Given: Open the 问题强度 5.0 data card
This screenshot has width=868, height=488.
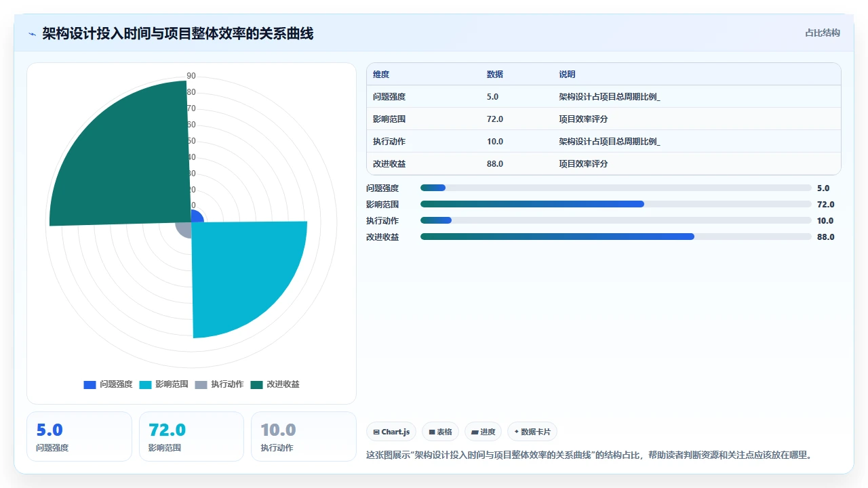Looking at the screenshot, I should [79, 436].
